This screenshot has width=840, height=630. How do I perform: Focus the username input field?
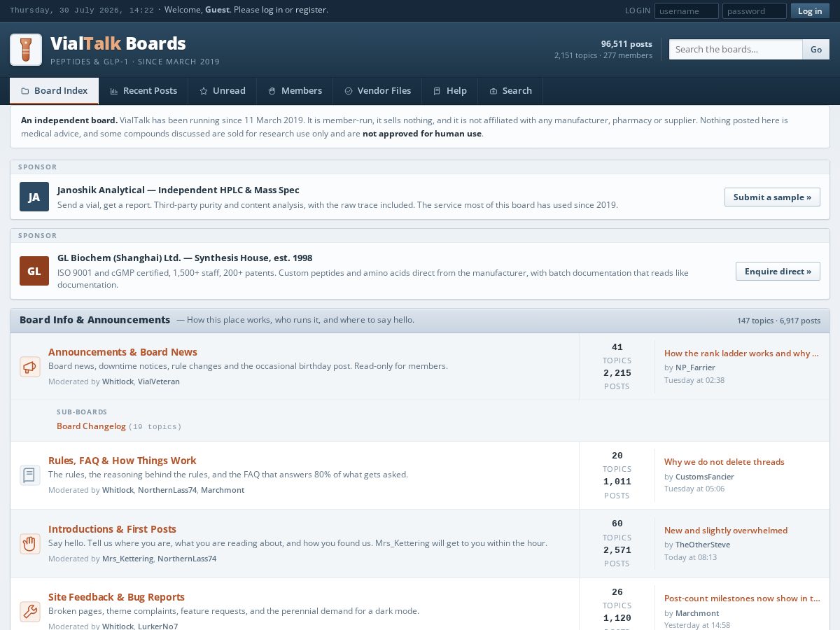[x=687, y=10]
